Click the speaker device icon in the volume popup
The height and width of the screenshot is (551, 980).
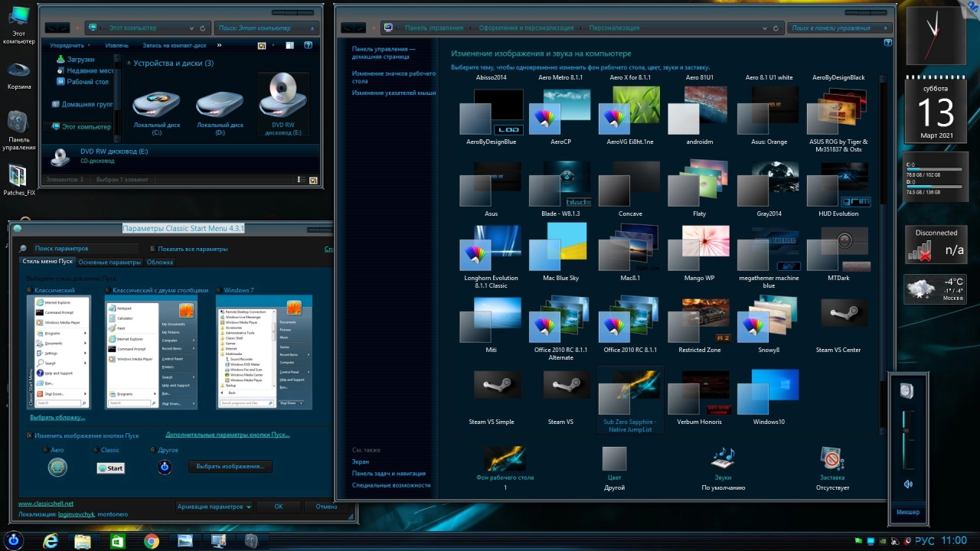tap(907, 391)
